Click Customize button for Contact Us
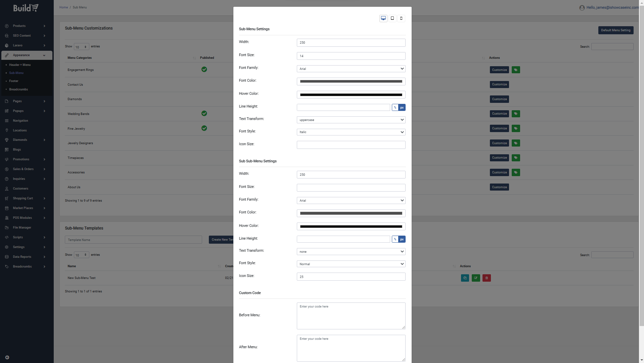The image size is (644, 363). click(499, 85)
